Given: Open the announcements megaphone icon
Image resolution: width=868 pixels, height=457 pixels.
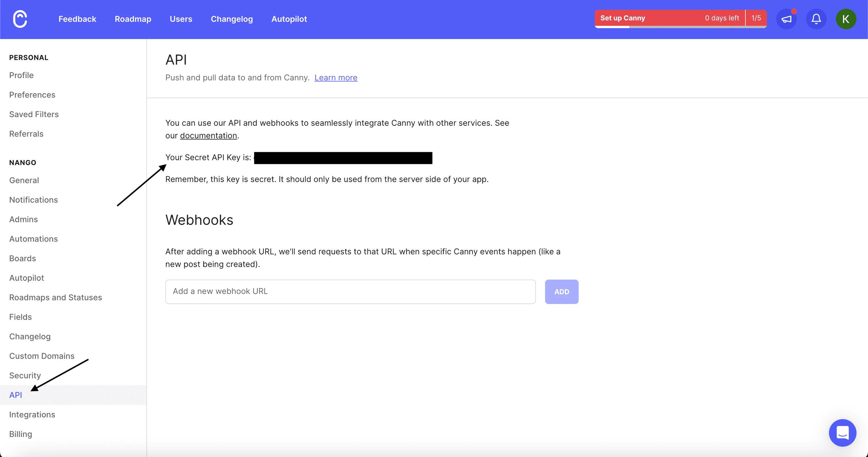Looking at the screenshot, I should pos(786,19).
